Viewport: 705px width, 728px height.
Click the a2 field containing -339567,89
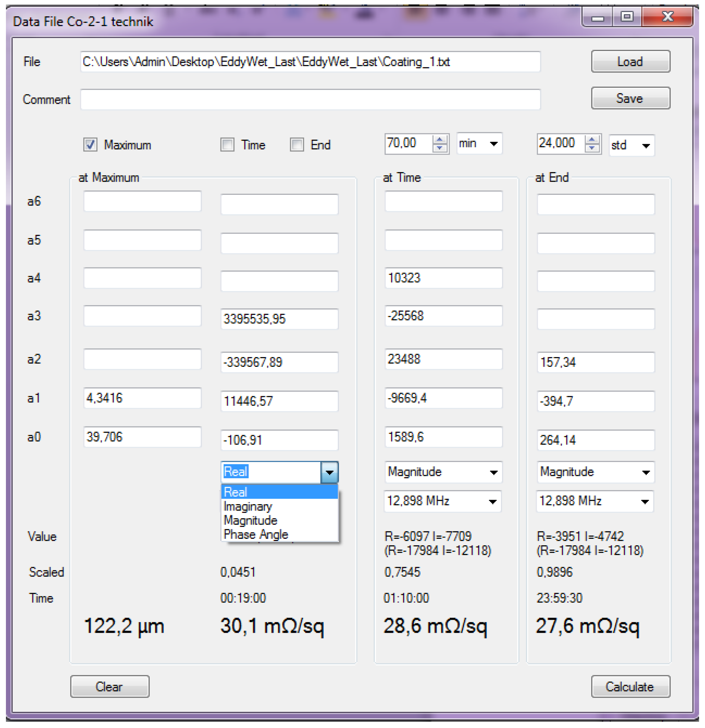coord(279,362)
